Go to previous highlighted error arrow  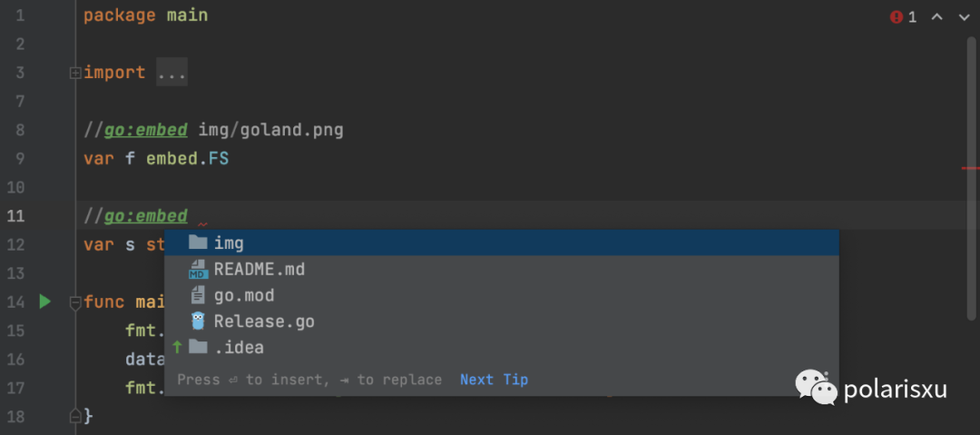(x=937, y=17)
